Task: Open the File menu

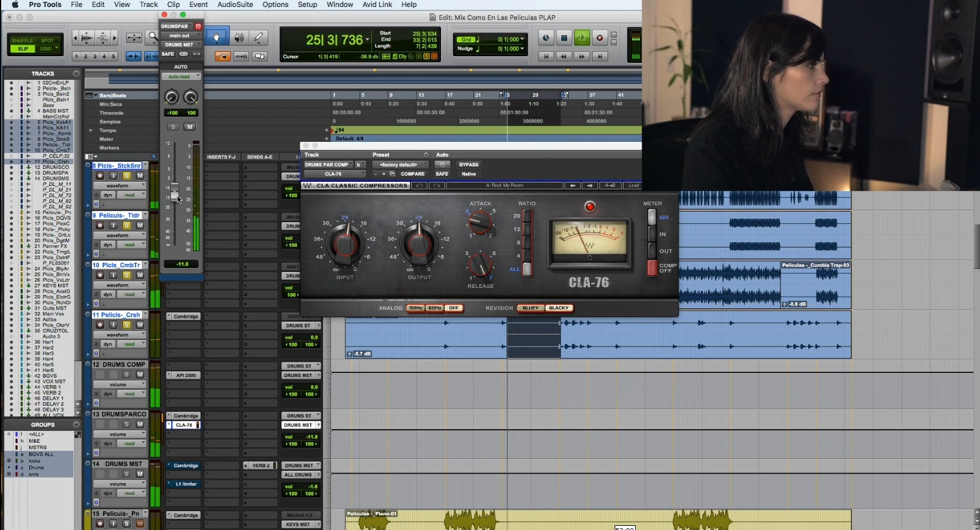Action: (76, 5)
